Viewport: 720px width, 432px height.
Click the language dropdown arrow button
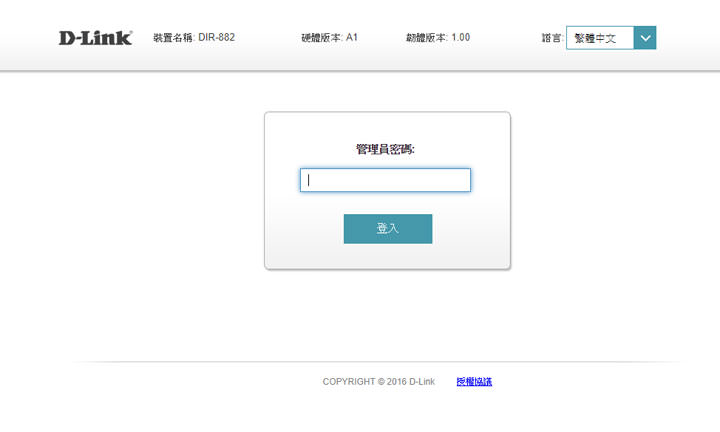[645, 38]
